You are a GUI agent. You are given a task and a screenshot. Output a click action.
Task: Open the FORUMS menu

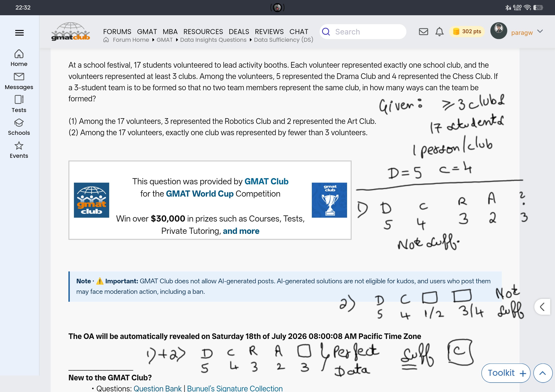117,32
